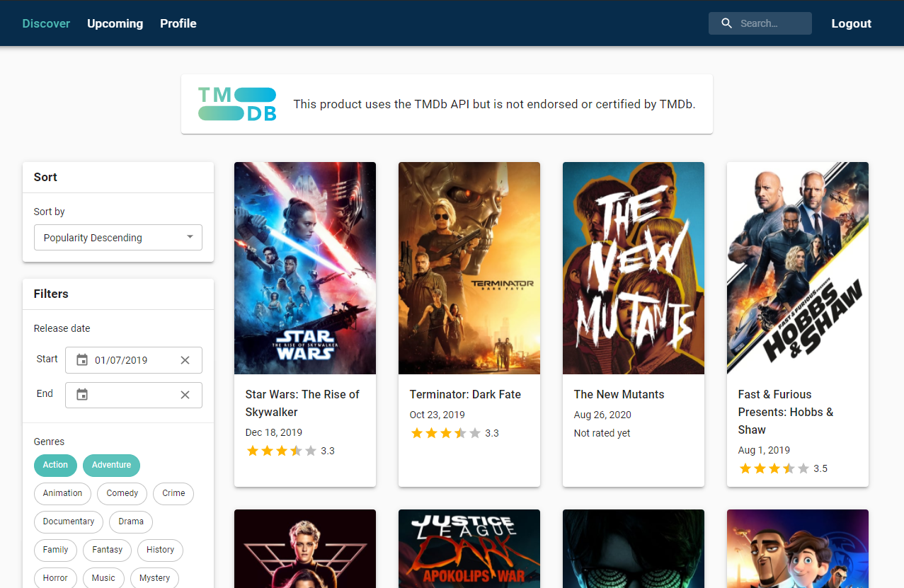Toggle the Family genre chip
The width and height of the screenshot is (904, 588).
55,550
